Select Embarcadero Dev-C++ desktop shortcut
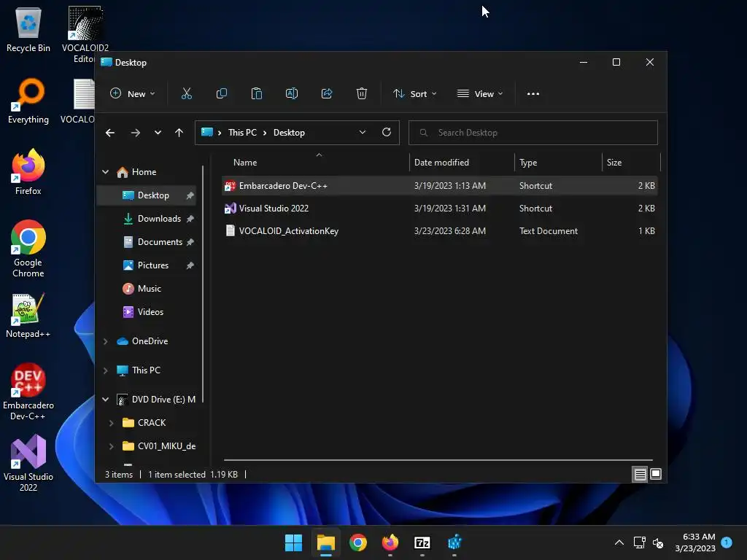747x560 pixels. tap(28, 392)
